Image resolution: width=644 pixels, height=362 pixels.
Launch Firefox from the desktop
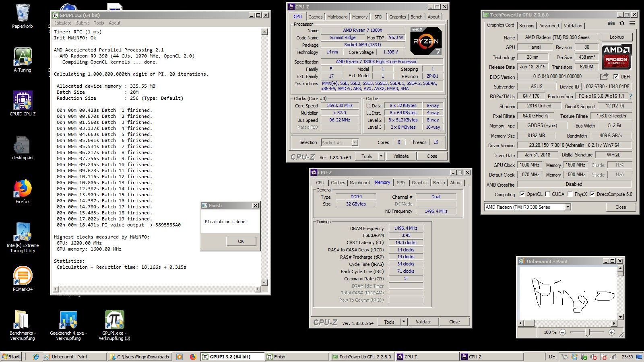[x=23, y=191]
